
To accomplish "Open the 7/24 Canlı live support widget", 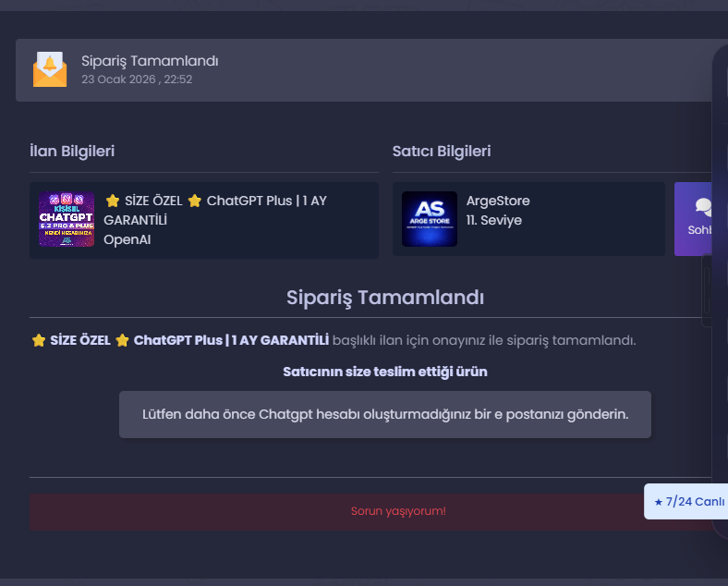I will [686, 502].
